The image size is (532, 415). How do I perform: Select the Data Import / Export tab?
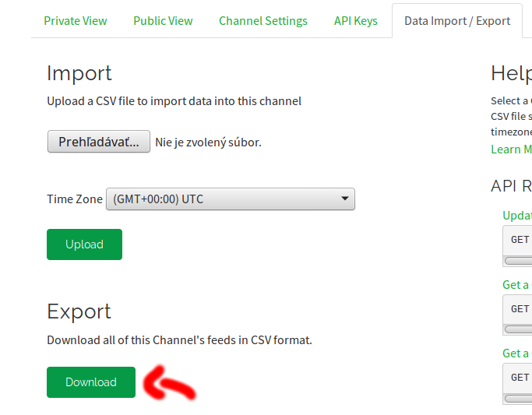[457, 21]
